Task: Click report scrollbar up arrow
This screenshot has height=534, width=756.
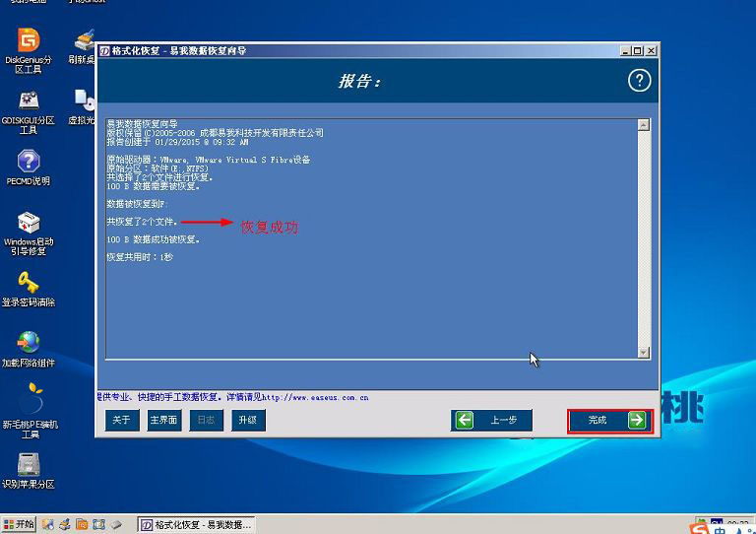Action: click(x=644, y=125)
